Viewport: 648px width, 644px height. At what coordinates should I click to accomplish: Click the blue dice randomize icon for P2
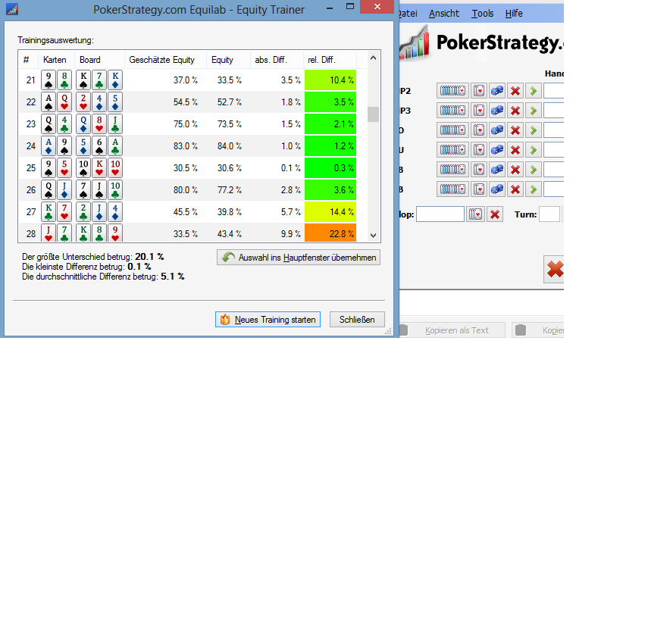497,91
